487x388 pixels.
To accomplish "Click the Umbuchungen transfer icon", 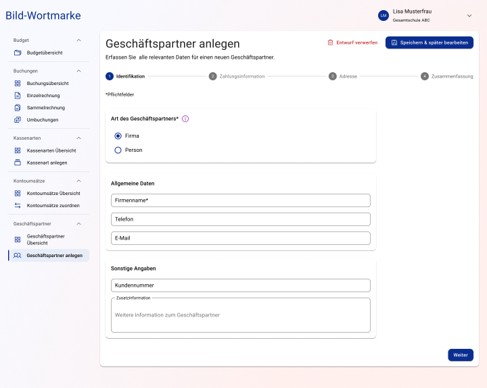I will point(18,120).
